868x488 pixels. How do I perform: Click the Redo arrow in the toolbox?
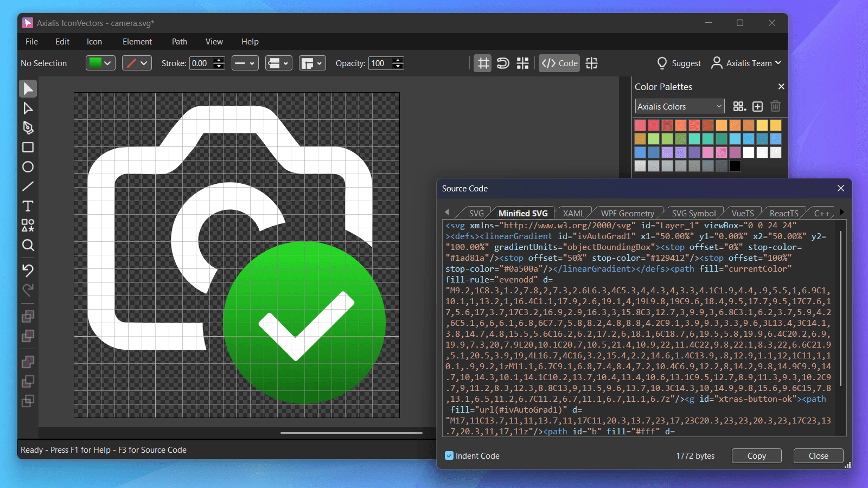tap(28, 290)
